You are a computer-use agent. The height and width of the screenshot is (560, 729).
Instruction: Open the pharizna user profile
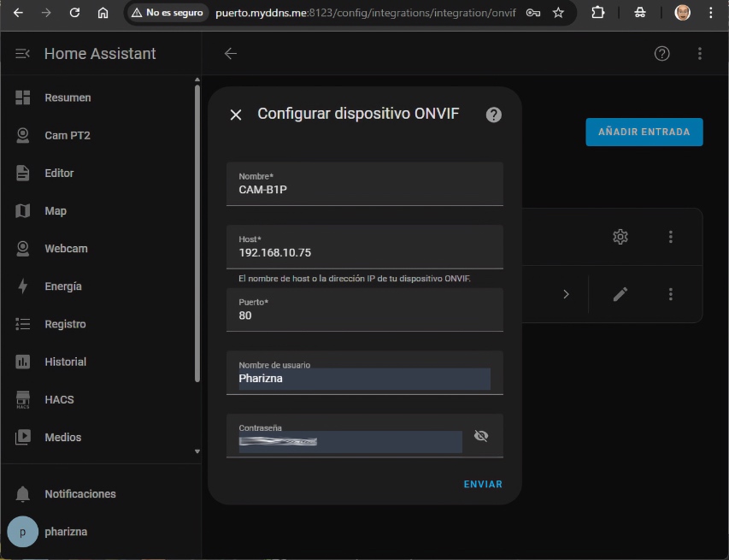98,532
